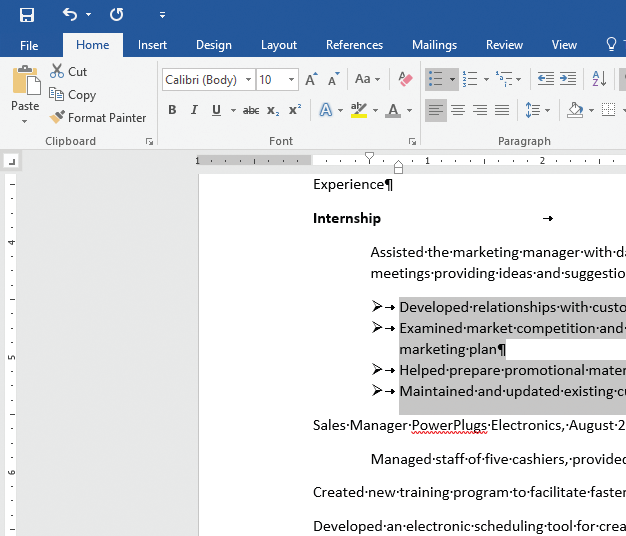Click the Tell Me lightbulb icon
The width and height of the screenshot is (626, 536).
[611, 44]
